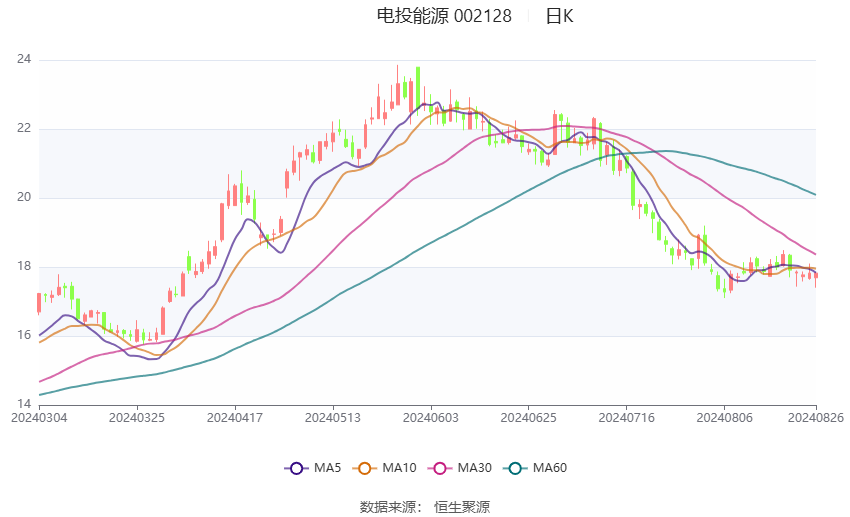Image resolution: width=850 pixels, height=517 pixels.
Task: Toggle the MA5 legend marker
Action: pos(296,468)
